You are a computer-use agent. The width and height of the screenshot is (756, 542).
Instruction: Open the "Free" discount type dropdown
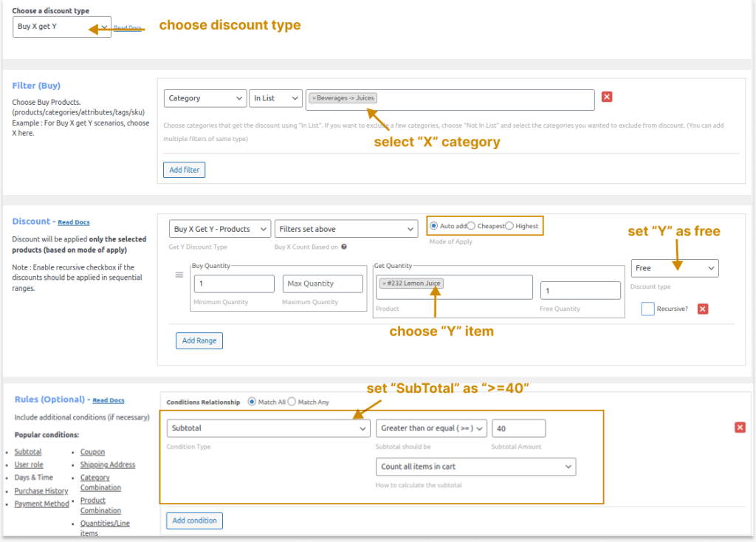coord(676,268)
